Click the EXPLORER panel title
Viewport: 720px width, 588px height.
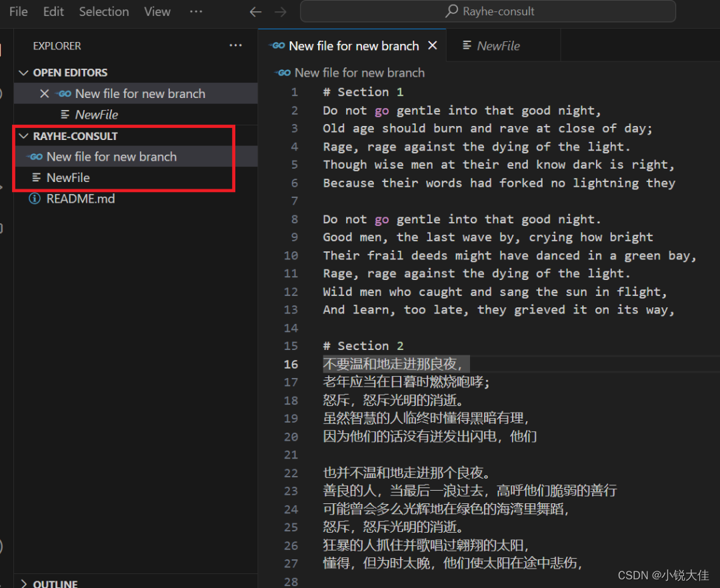point(57,46)
